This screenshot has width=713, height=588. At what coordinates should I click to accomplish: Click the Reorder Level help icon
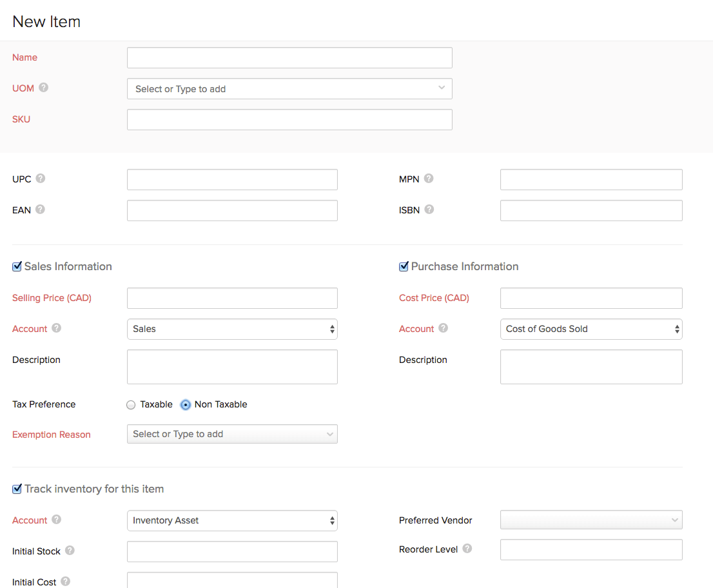click(x=467, y=549)
